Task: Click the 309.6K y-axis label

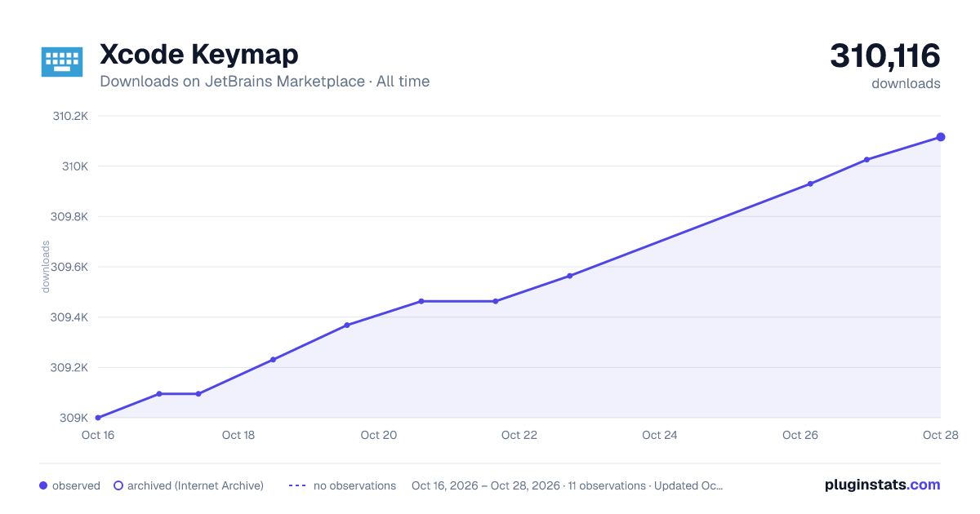Action: pos(69,267)
